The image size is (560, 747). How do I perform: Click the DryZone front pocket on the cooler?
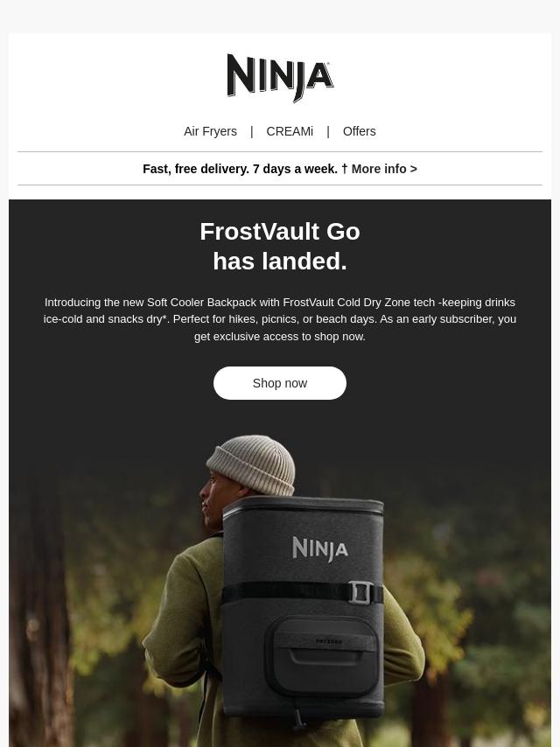coord(322,655)
